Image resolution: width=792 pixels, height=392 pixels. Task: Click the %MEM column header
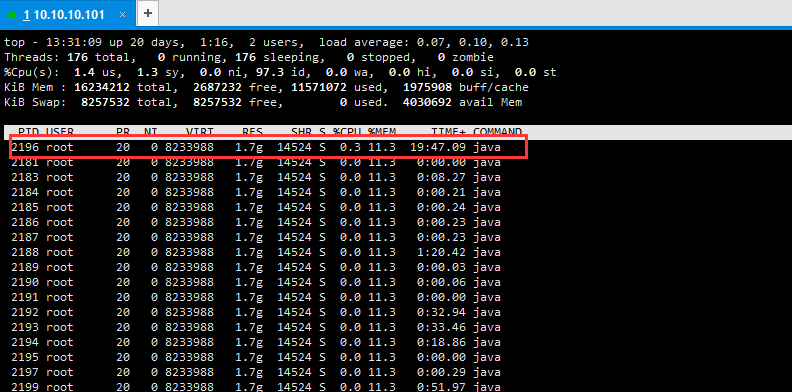[382, 132]
